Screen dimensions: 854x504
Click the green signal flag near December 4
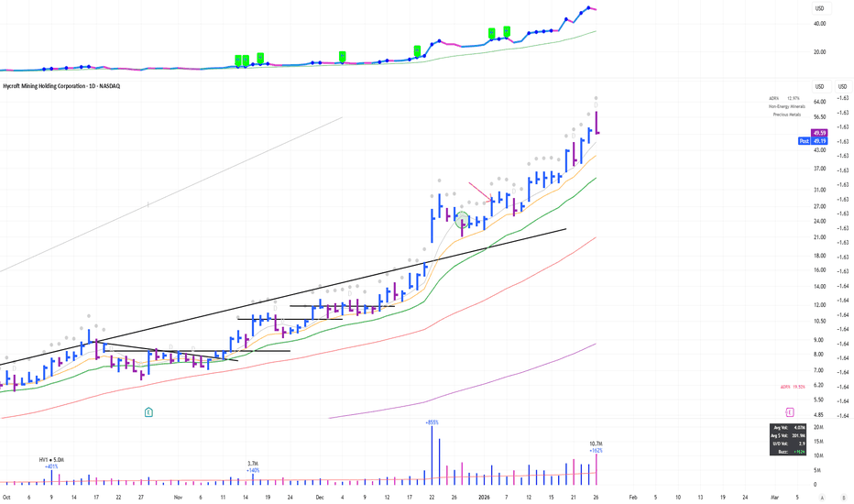[343, 56]
